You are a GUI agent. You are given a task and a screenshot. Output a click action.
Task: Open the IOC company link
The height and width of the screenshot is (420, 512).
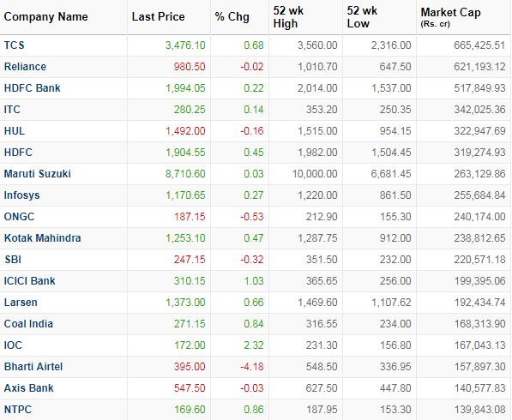point(13,345)
